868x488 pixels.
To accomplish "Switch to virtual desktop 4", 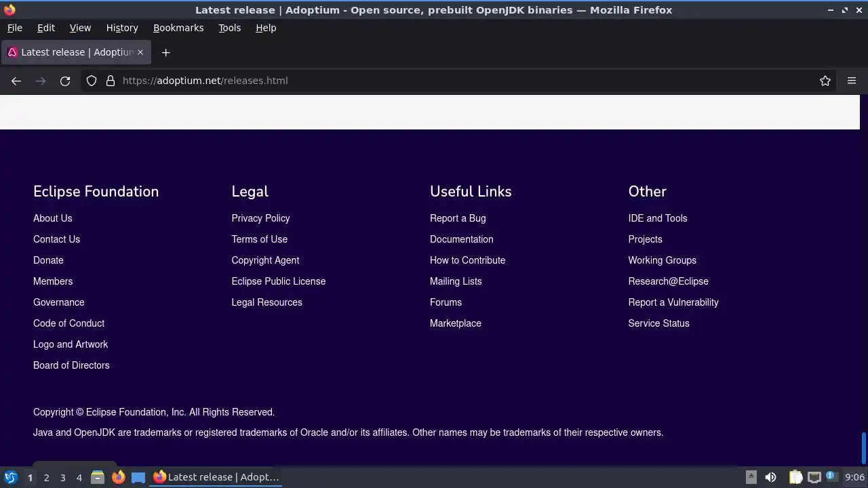I will click(x=79, y=477).
